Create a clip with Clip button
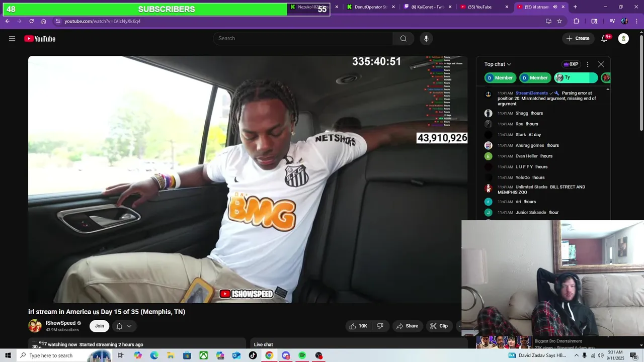This screenshot has width=644, height=362. tap(439, 326)
